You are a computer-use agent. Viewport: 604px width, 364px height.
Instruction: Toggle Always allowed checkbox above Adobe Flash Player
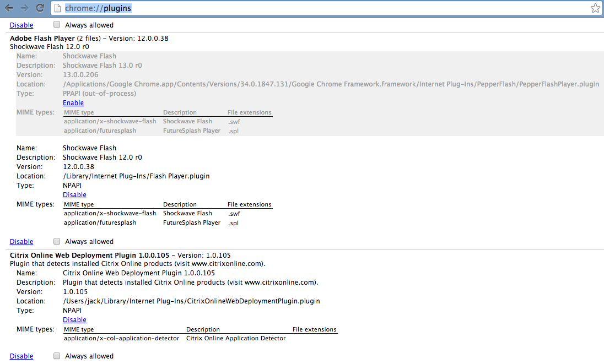[x=57, y=25]
